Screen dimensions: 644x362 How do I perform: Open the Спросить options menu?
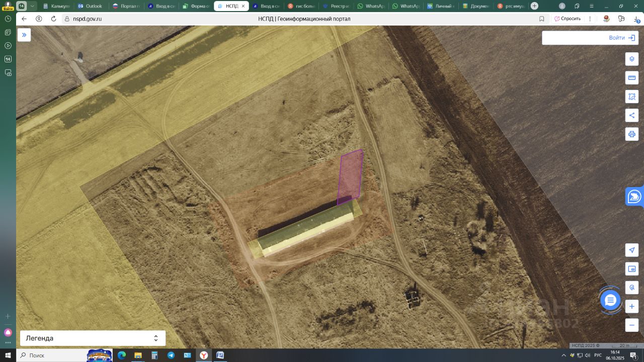pyautogui.click(x=589, y=19)
